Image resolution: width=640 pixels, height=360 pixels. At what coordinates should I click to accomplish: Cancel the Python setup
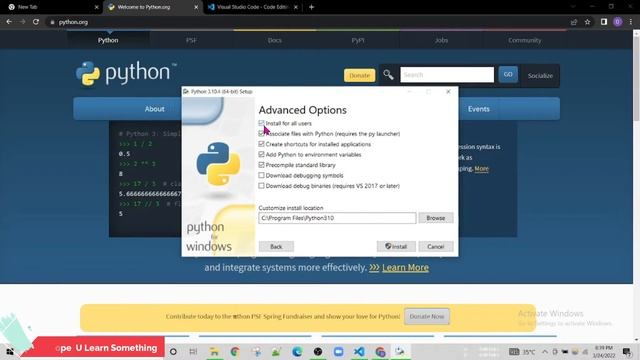(x=436, y=247)
